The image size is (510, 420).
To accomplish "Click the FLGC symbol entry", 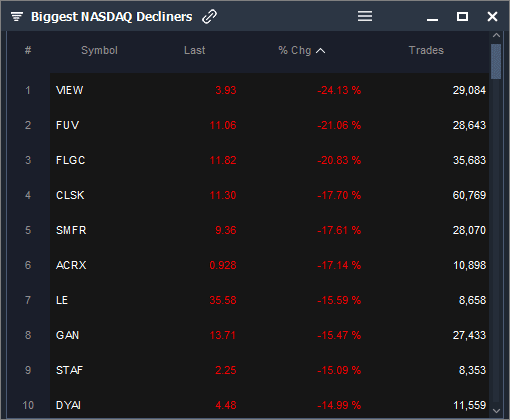I will click(71, 160).
